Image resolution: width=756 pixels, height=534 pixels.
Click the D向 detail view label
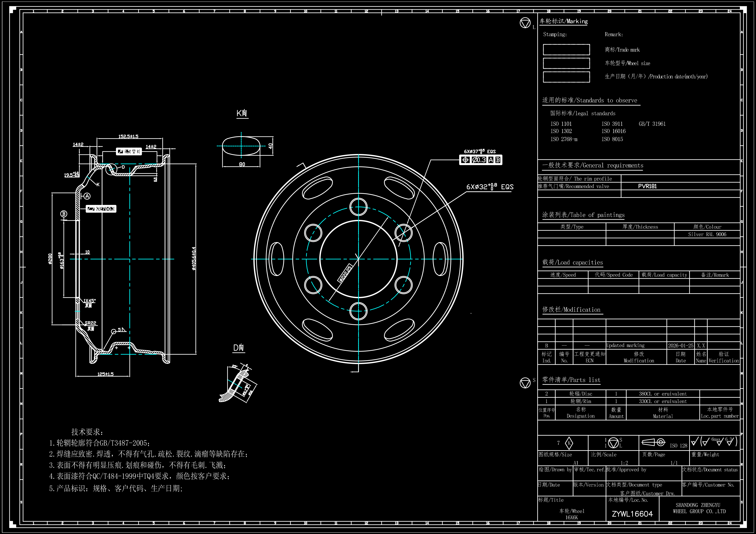(x=238, y=348)
